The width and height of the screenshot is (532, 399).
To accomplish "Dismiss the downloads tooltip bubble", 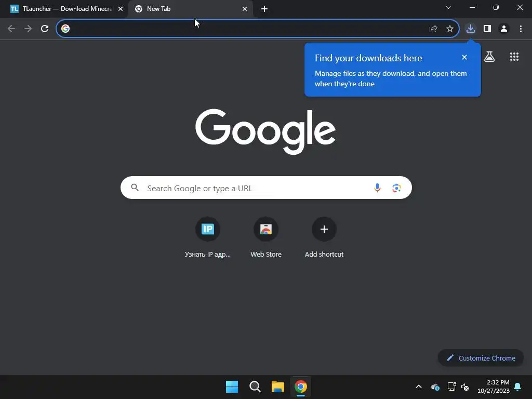I will point(464,57).
